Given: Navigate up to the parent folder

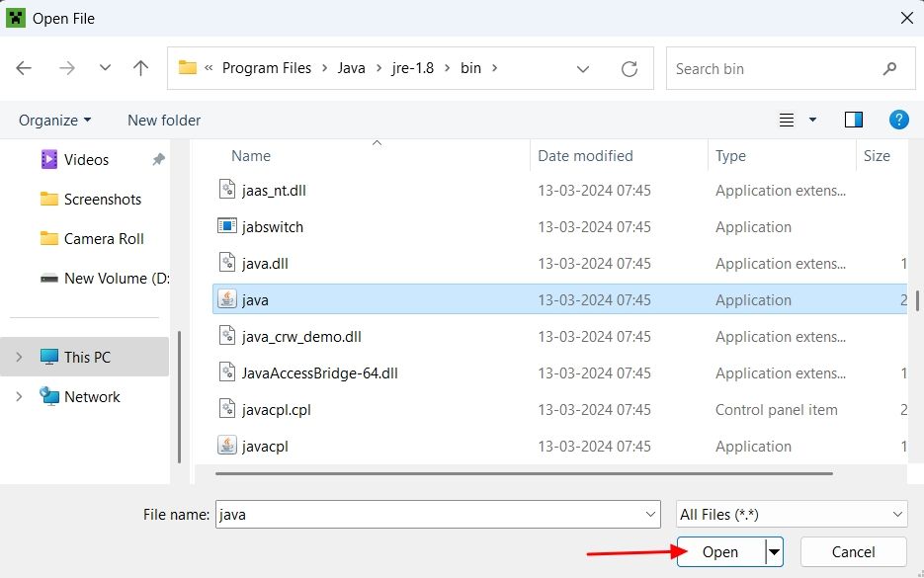Looking at the screenshot, I should 140,68.
